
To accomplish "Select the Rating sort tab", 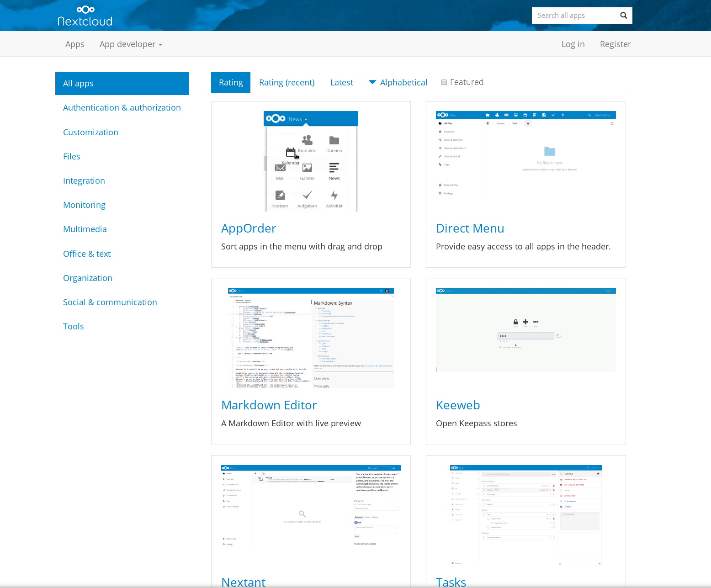I will coord(231,82).
